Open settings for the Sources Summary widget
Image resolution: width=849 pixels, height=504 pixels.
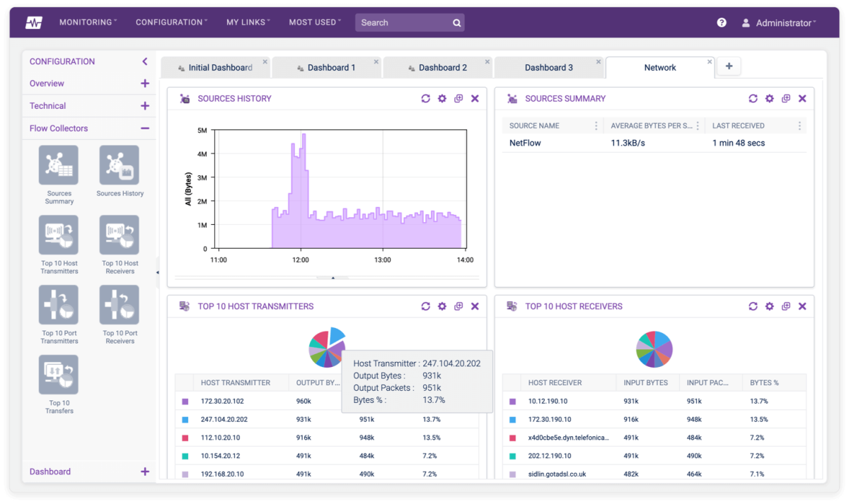click(769, 98)
